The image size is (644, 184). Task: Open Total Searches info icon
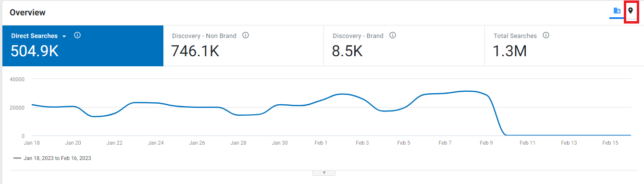[546, 36]
